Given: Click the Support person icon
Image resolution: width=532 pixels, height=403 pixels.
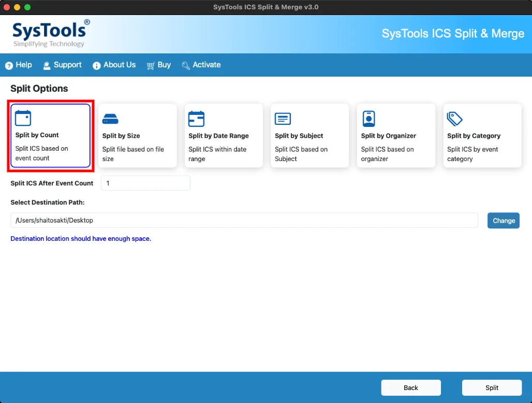Looking at the screenshot, I should click(x=47, y=65).
